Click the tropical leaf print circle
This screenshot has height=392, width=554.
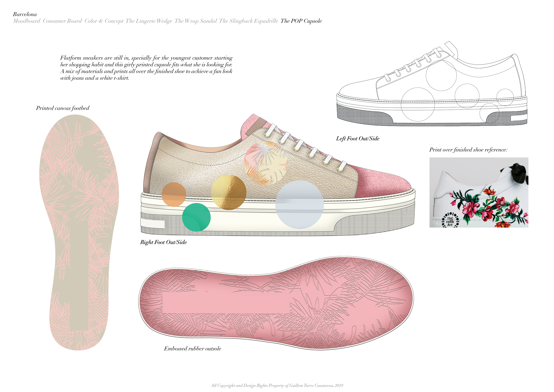(x=266, y=163)
